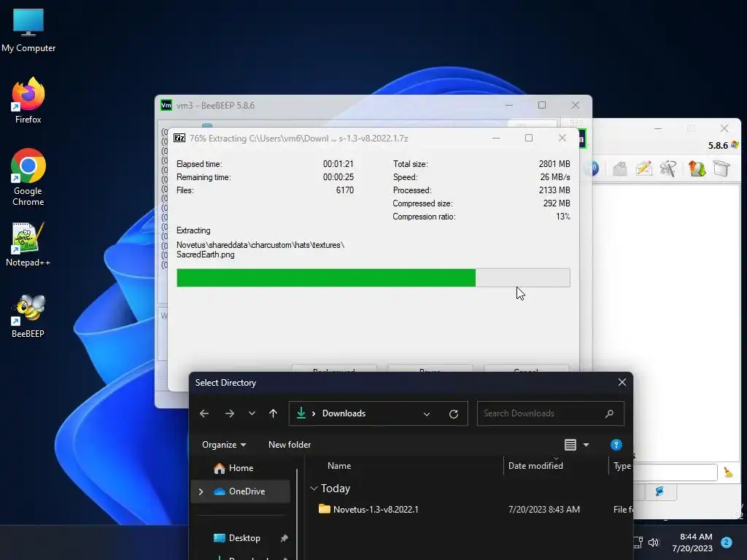The width and height of the screenshot is (747, 560).
Task: Launch Firefox from the desktop shortcut
Action: pos(28,101)
